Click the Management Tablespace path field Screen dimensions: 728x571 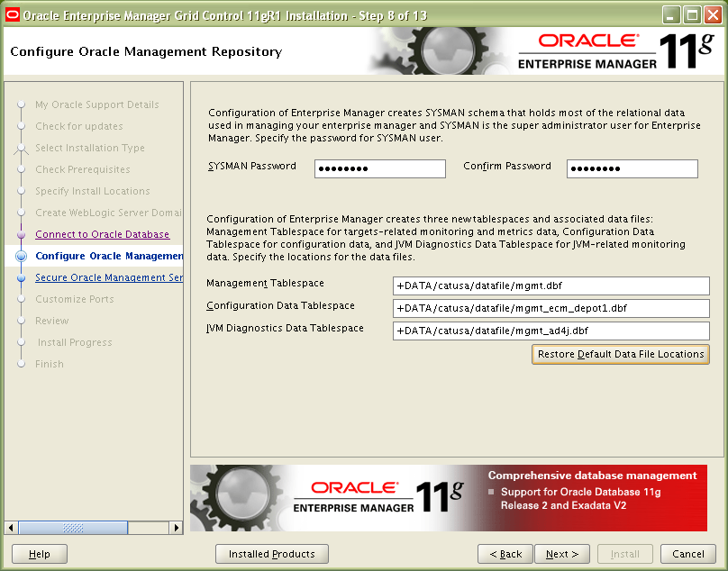tap(551, 285)
